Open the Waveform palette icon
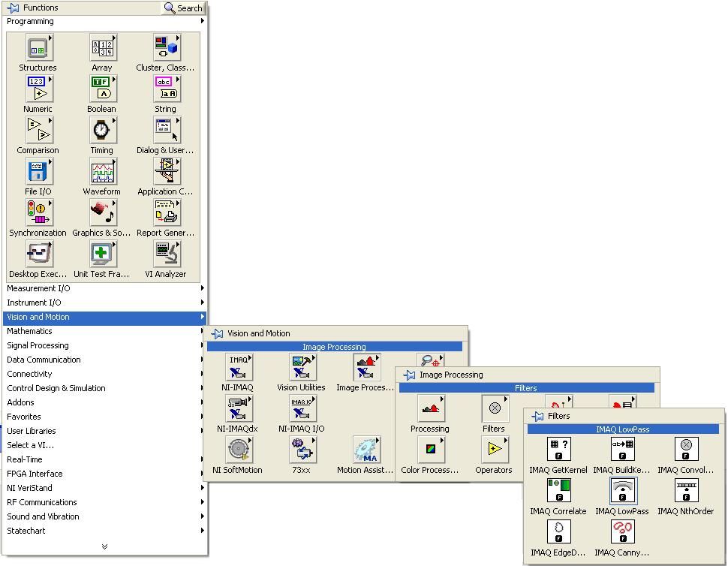 tap(103, 171)
